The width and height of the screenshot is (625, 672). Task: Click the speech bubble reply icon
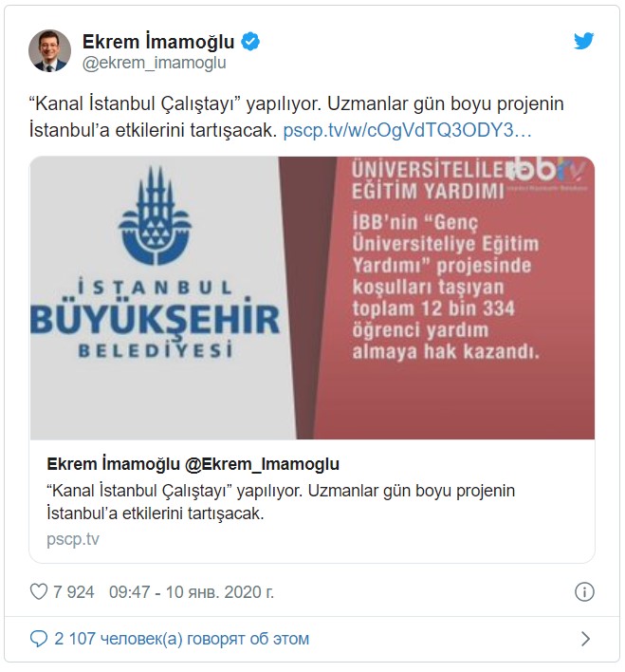tap(39, 639)
